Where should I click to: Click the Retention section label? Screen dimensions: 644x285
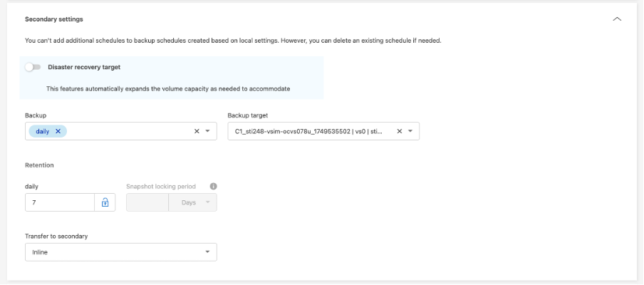39,165
